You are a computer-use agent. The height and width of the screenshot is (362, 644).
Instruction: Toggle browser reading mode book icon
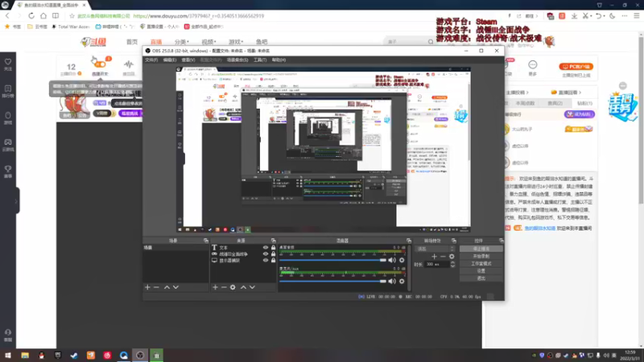click(56, 16)
